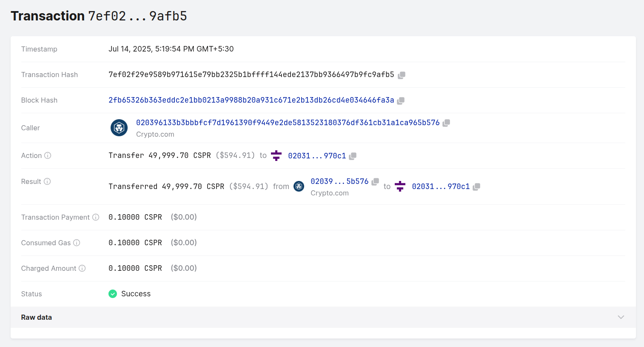Copy recipient 02031...970c1 address in Result row

[x=476, y=187]
